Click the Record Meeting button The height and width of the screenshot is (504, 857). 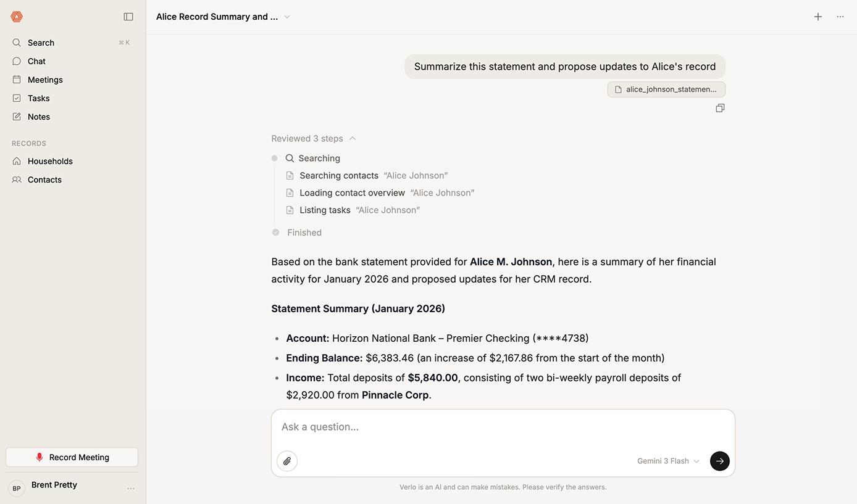coord(72,457)
